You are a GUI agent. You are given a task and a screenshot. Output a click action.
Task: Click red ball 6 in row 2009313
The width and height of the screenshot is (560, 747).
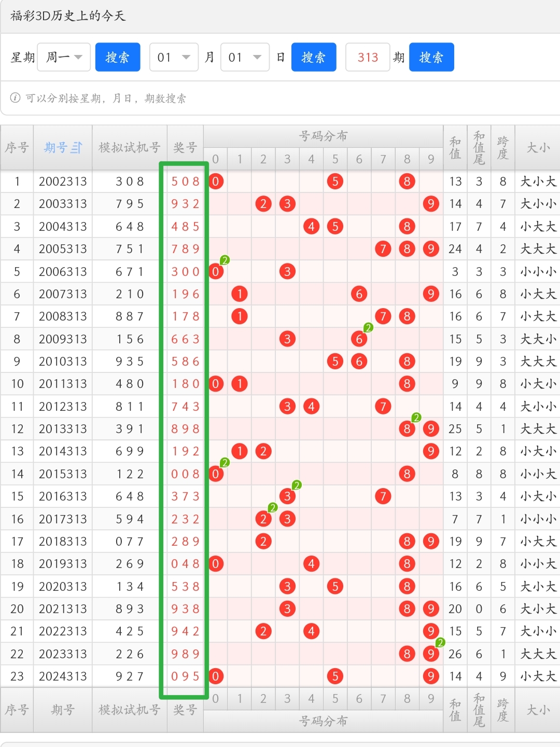[359, 339]
